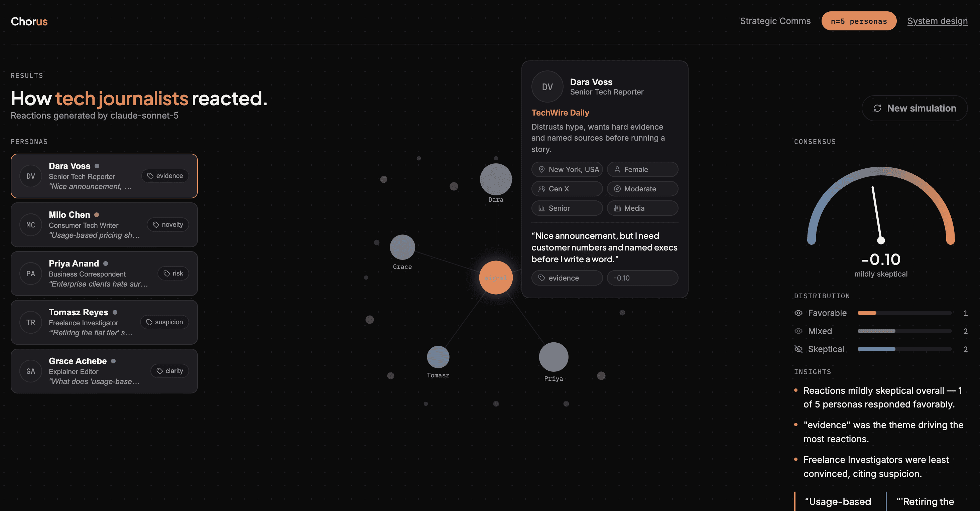Click the suspicion tag on Tomasz Reyes
Viewport: 980px width, 511px height.
click(x=164, y=322)
